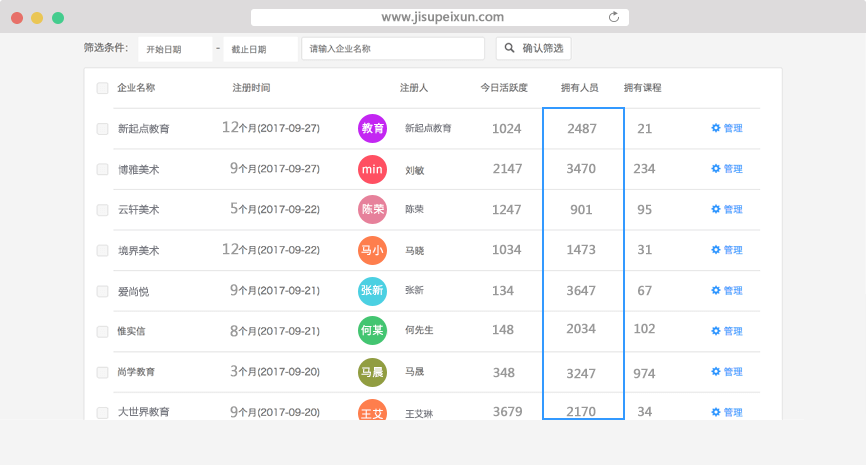Open 管理 link for 境界美术
Viewport: 866px width, 465px height.
pos(733,250)
